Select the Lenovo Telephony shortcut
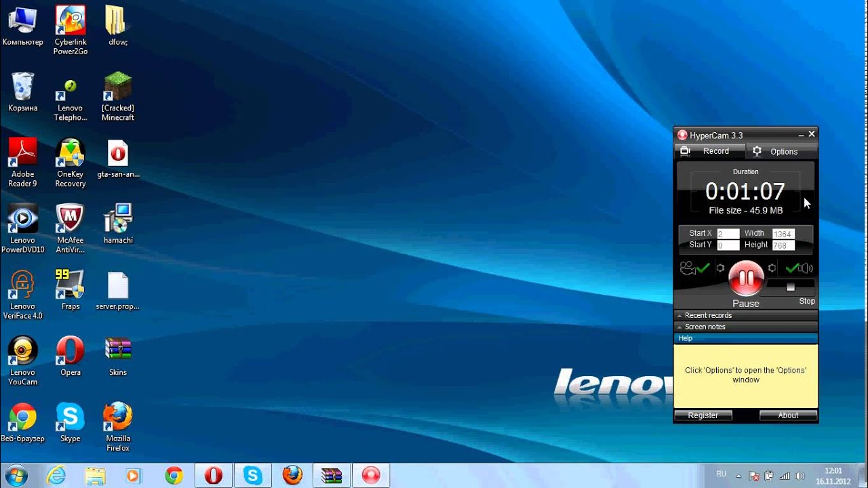Screen dimensions: 868x488 click(x=71, y=99)
